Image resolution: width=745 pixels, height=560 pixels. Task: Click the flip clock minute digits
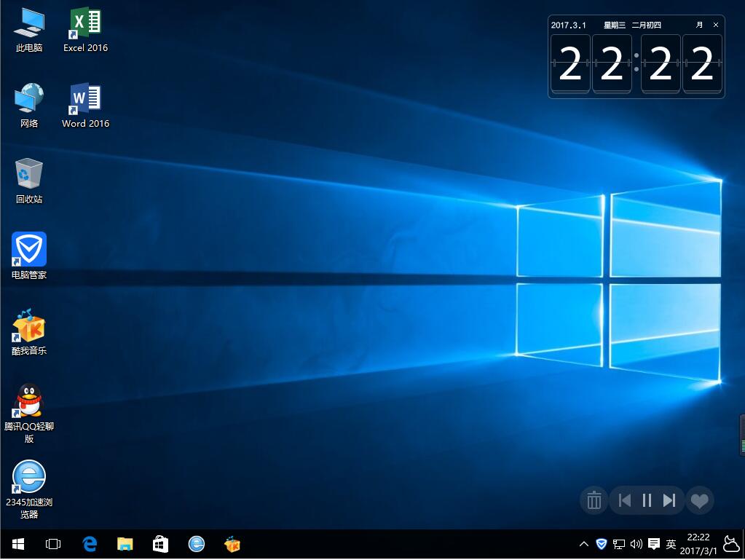[682, 63]
